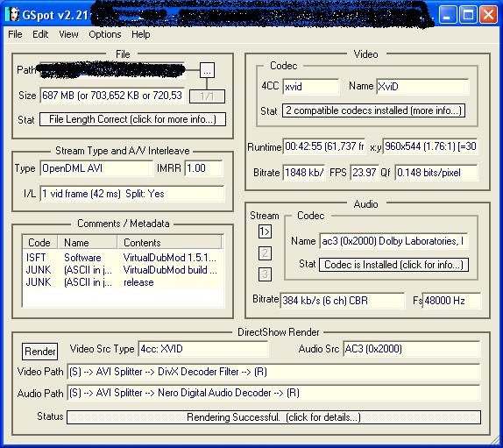This screenshot has height=448, width=503.
Task: Click the GSpot application icon in title bar
Action: (13, 14)
